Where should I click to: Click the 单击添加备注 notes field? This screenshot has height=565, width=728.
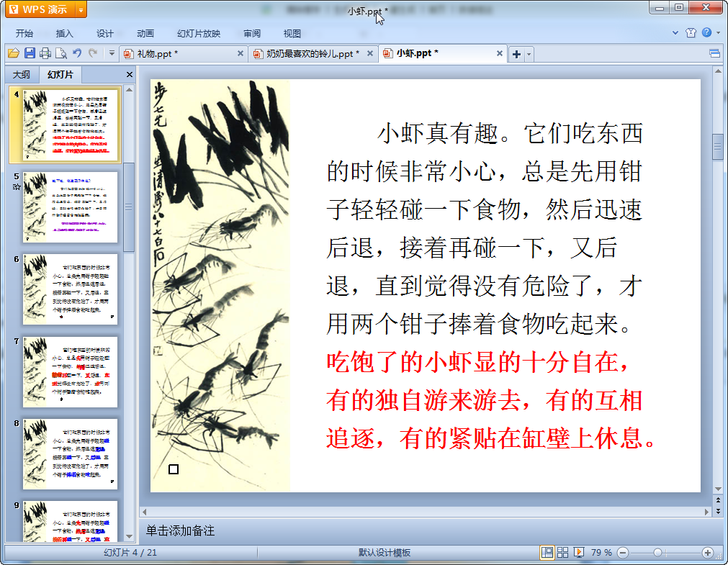426,530
